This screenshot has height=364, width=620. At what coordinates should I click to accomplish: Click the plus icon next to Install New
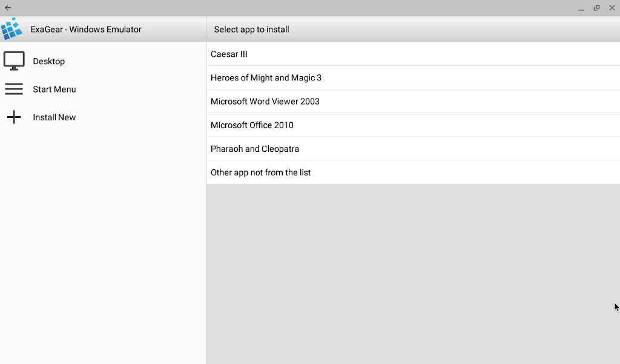coord(14,117)
